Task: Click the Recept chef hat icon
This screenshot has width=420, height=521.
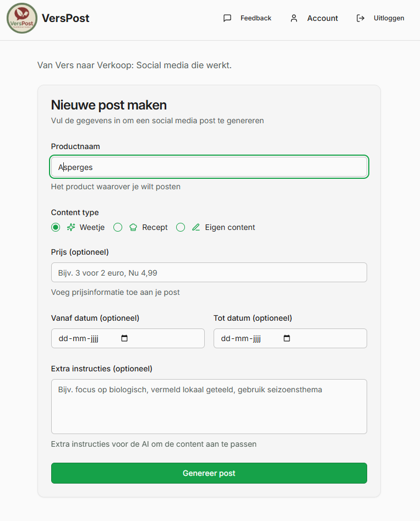Action: [x=133, y=227]
